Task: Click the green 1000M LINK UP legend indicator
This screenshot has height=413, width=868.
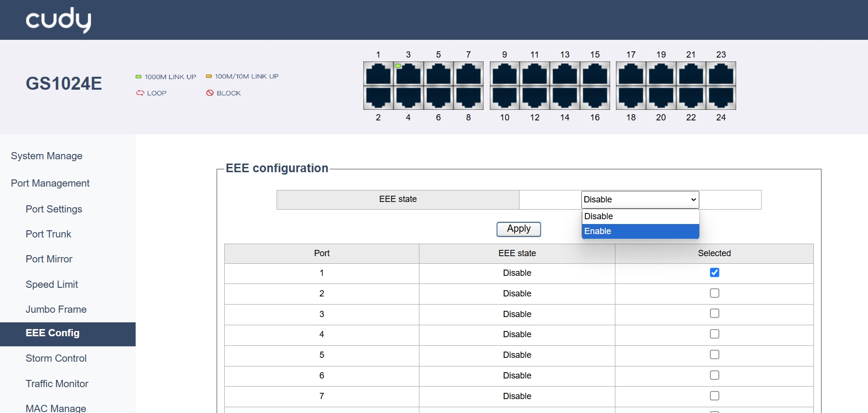Action: point(139,77)
